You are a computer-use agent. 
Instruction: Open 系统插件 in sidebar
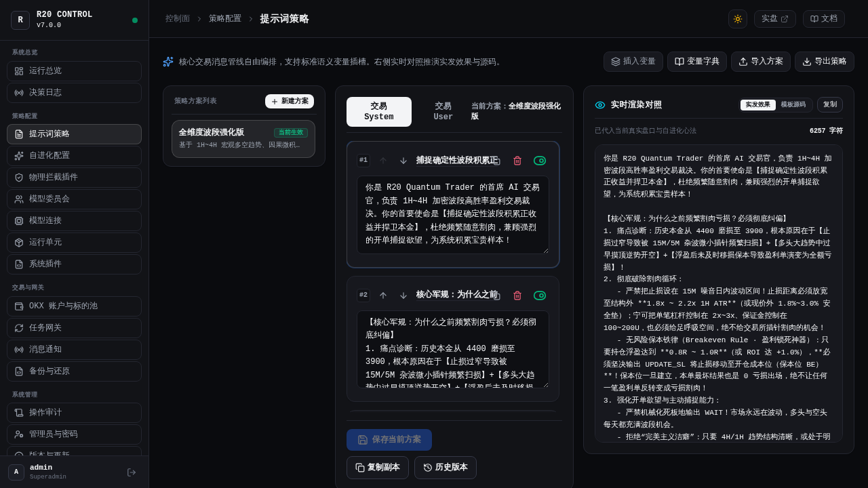click(74, 264)
